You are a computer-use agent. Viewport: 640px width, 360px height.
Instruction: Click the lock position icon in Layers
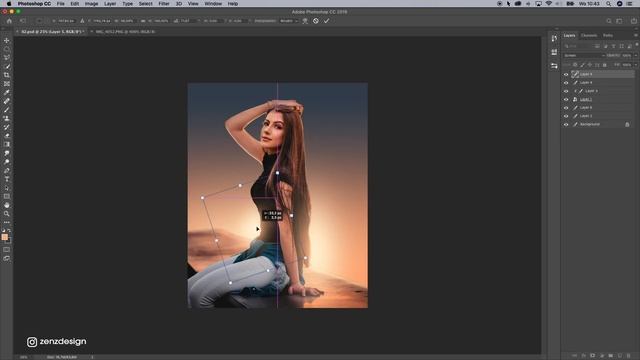coord(589,65)
